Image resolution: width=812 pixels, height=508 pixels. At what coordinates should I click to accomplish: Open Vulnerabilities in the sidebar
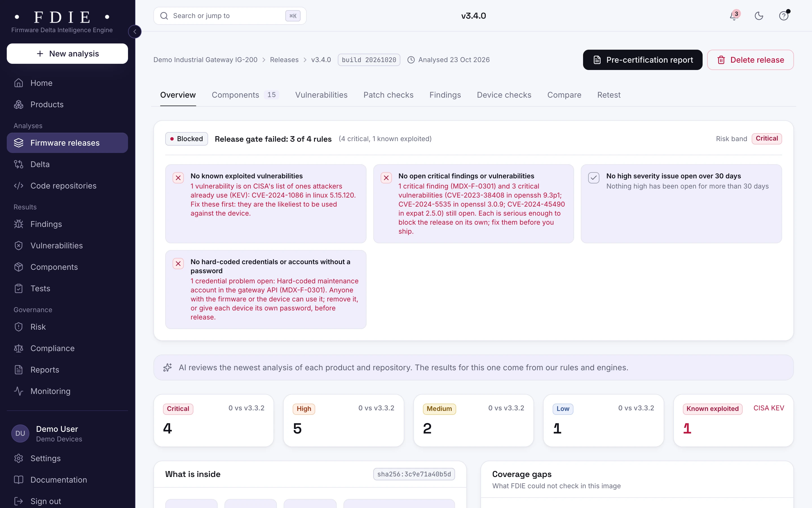pos(67,246)
